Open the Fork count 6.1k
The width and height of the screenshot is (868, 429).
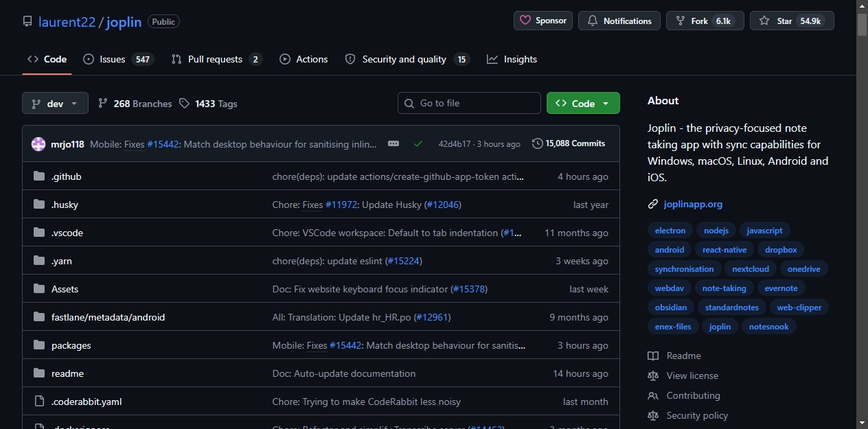723,21
